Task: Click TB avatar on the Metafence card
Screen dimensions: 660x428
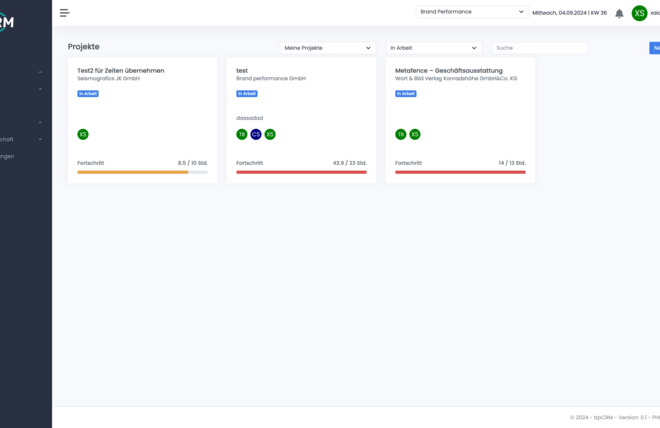Action: [x=401, y=134]
